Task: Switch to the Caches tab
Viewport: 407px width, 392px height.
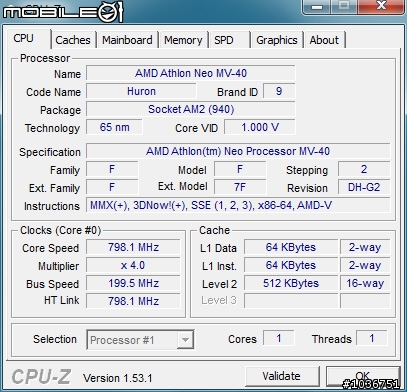Action: click(73, 40)
